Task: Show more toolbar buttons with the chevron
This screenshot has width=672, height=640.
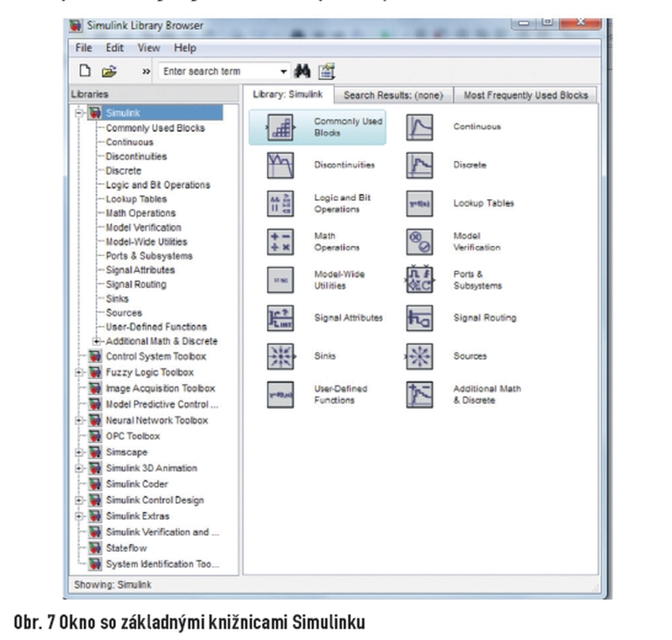Action: coord(146,71)
